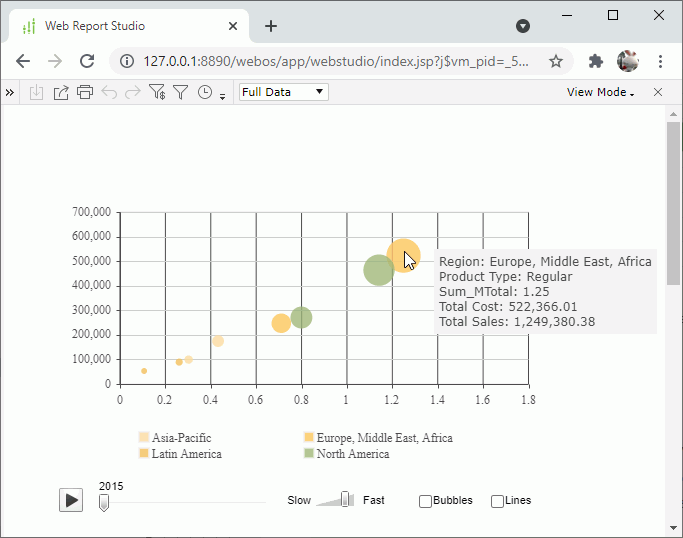
Task: Print the report using printer icon
Action: coord(85,92)
